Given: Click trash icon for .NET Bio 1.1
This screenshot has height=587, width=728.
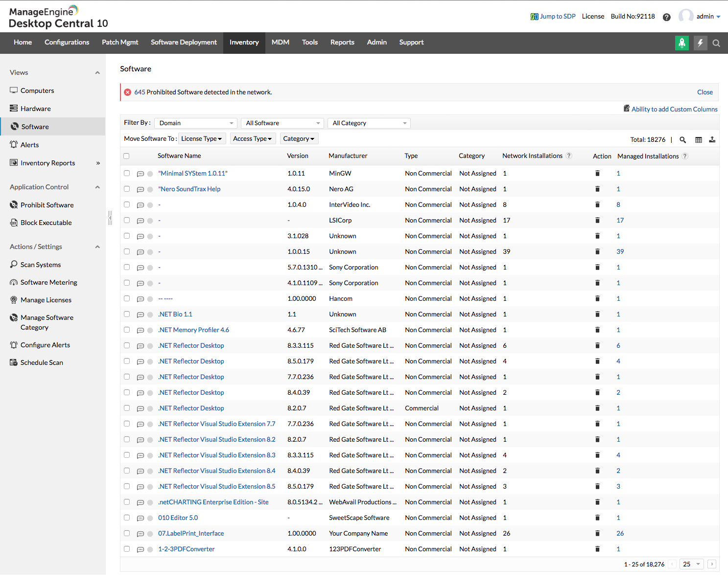Looking at the screenshot, I should [597, 314].
